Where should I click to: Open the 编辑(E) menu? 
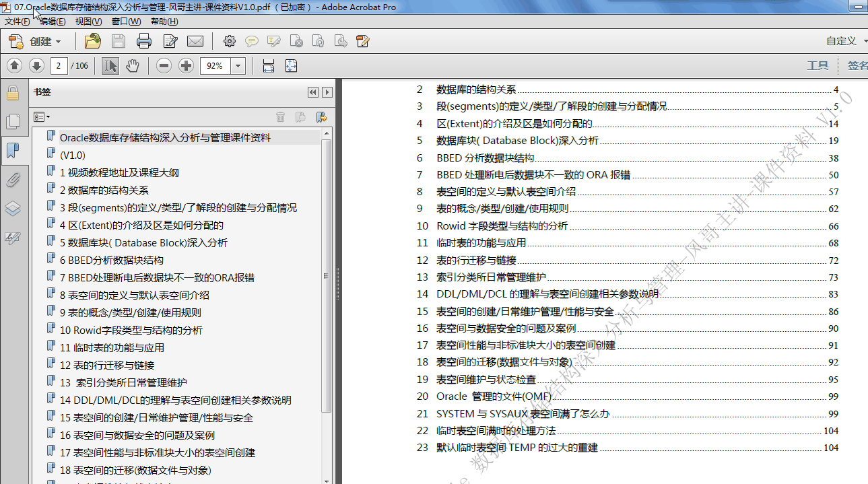(x=53, y=22)
